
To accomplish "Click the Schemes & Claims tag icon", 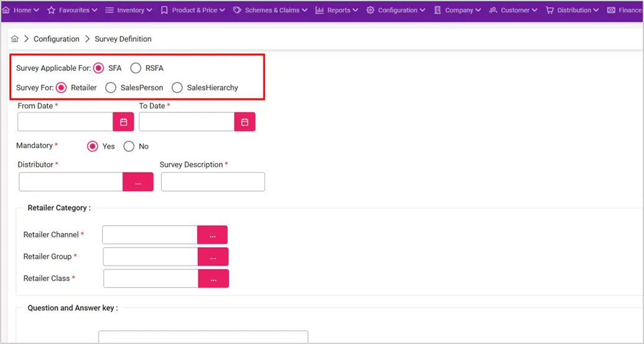I will 237,10.
